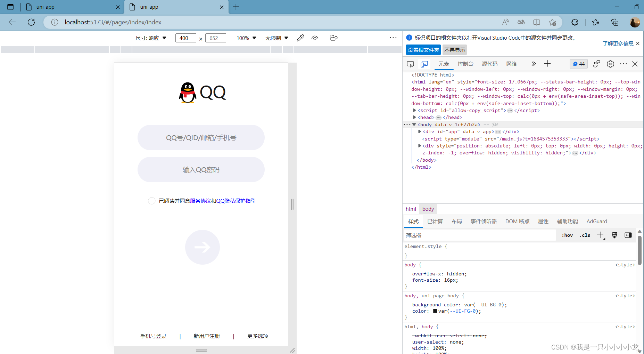
Task: Open DevTools settings gear
Action: (610, 64)
